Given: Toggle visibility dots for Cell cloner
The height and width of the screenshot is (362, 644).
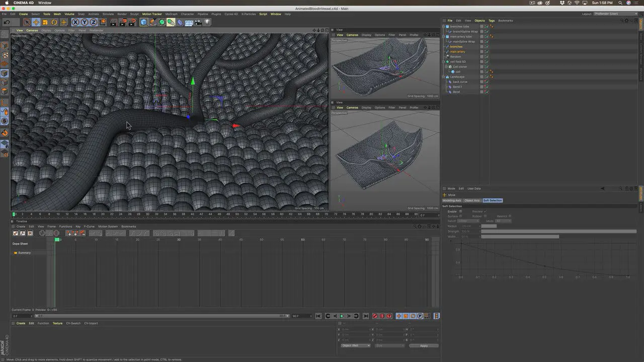Looking at the screenshot, I should point(485,67).
